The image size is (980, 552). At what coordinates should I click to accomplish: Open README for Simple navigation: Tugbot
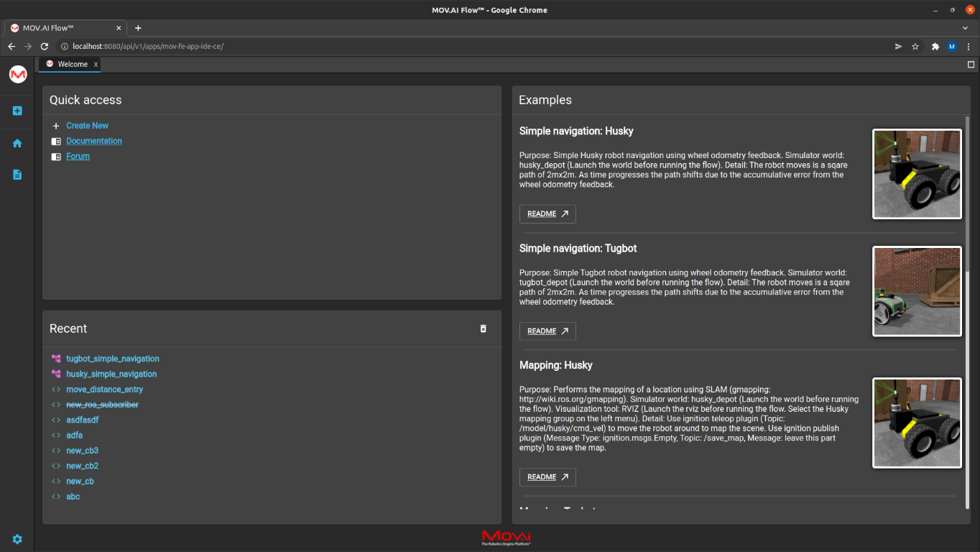(547, 331)
